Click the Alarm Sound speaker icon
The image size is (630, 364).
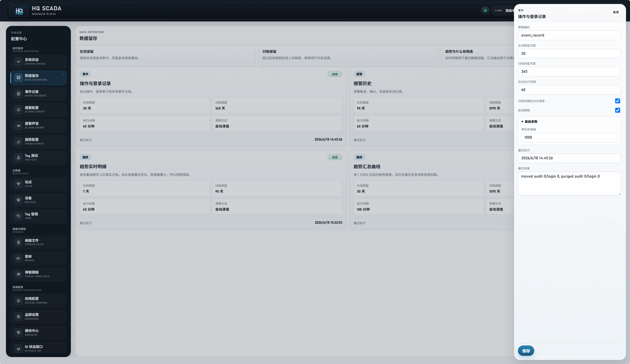[x=19, y=126]
